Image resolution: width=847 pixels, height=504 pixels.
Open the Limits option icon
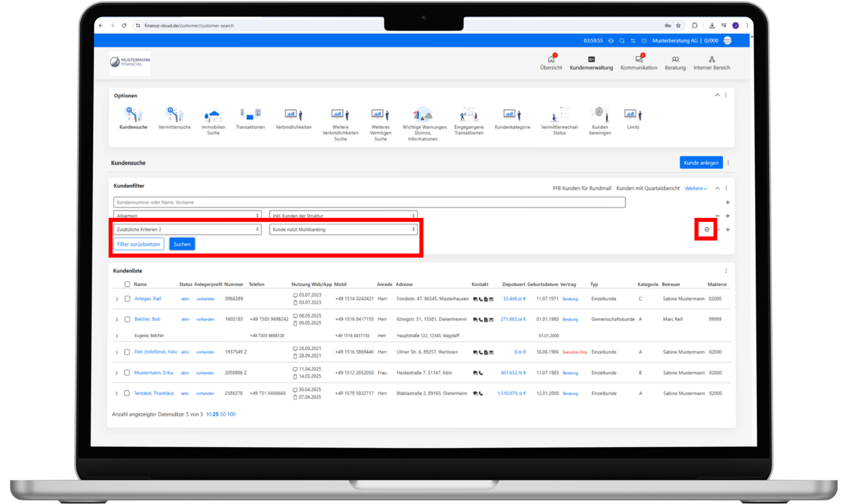click(x=633, y=115)
